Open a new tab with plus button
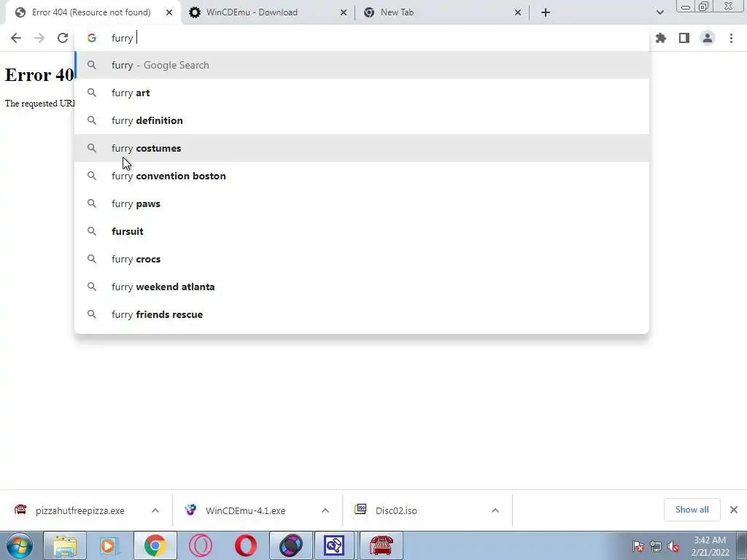The image size is (747, 560). [546, 12]
